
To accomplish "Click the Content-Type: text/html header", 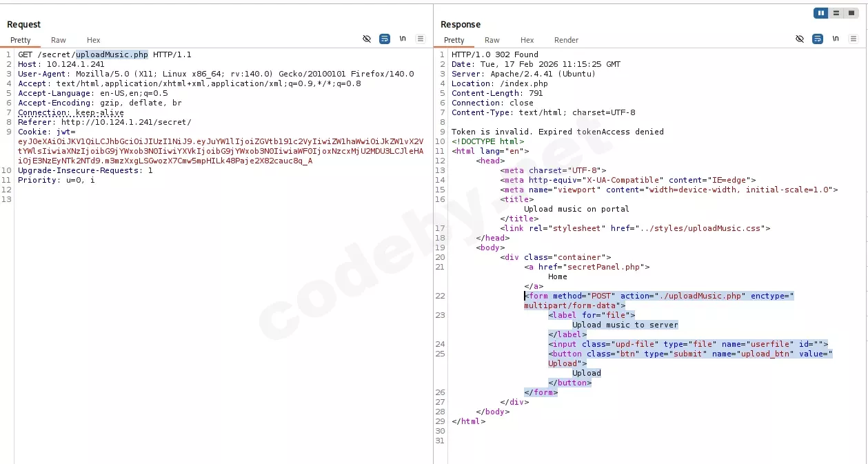I will click(543, 112).
